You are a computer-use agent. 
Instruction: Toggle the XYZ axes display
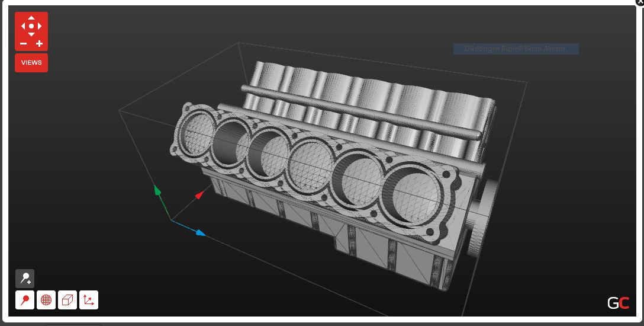point(89,300)
